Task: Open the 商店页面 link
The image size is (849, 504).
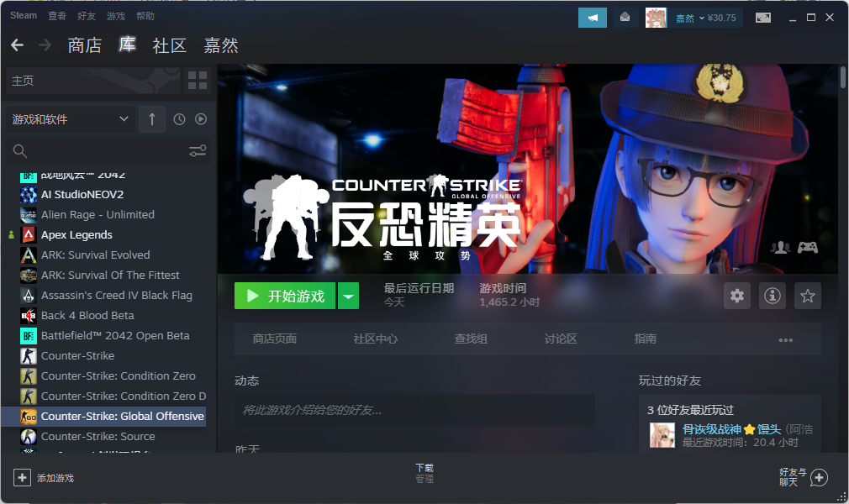Action: 275,339
